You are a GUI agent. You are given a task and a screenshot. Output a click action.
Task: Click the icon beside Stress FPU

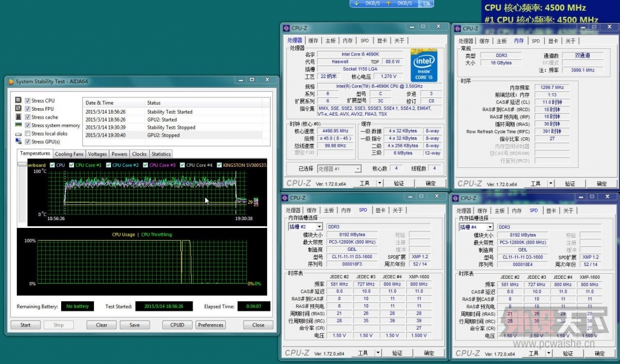coord(18,109)
